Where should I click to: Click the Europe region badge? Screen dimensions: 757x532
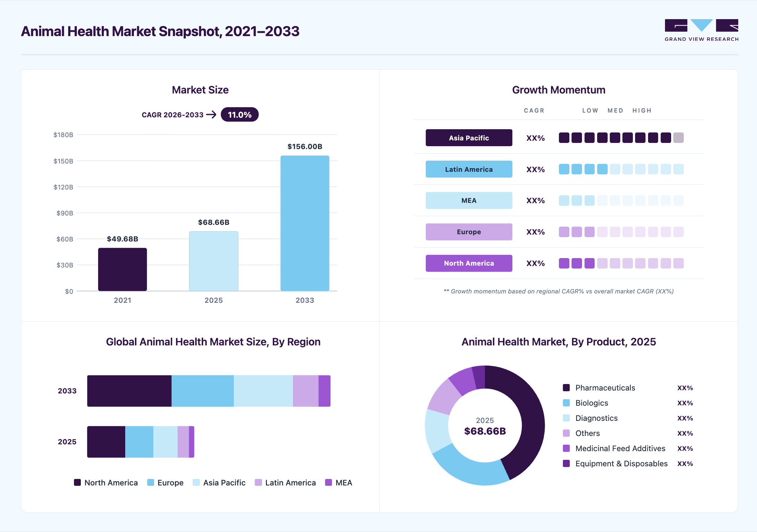point(469,232)
